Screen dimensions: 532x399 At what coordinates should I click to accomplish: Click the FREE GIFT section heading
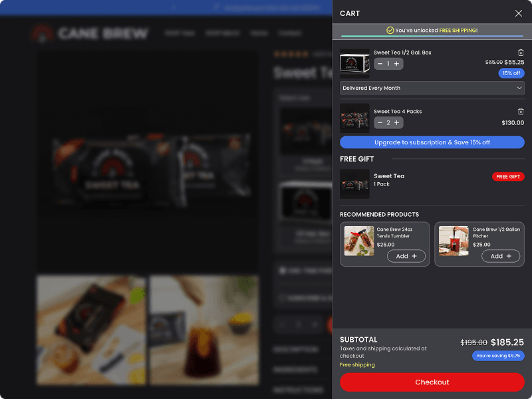[356, 159]
